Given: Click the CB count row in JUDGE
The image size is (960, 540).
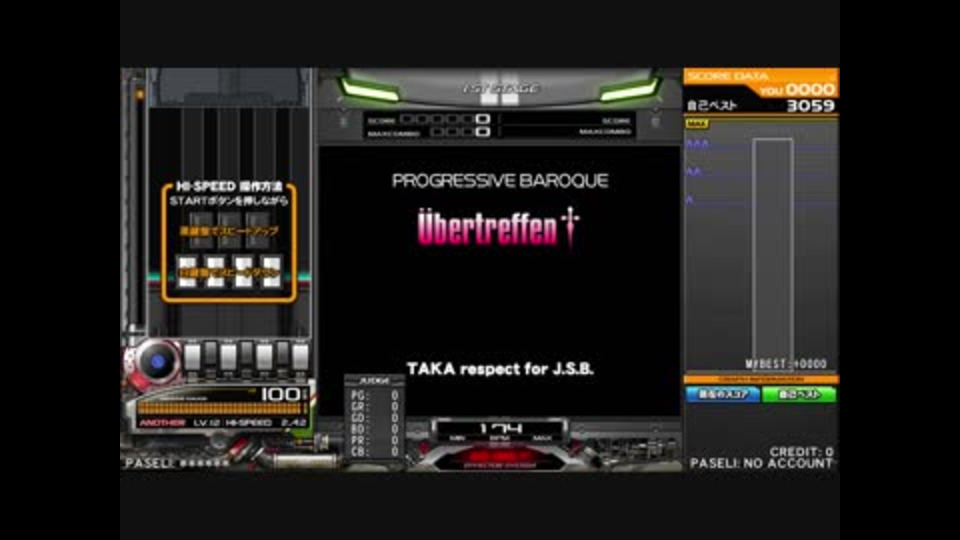Looking at the screenshot, I should pos(374,451).
